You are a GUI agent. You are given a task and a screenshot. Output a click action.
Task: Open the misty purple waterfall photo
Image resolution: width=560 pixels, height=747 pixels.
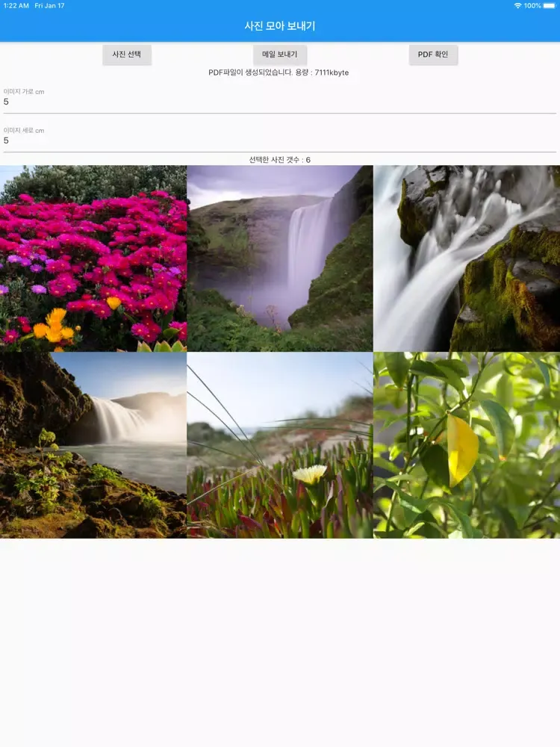tap(280, 258)
